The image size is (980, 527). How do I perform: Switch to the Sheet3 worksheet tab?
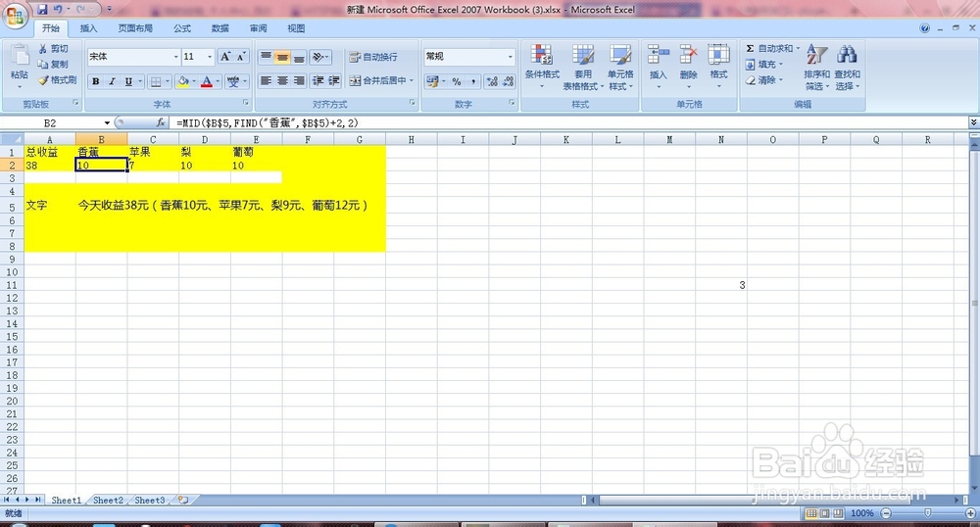click(x=149, y=501)
